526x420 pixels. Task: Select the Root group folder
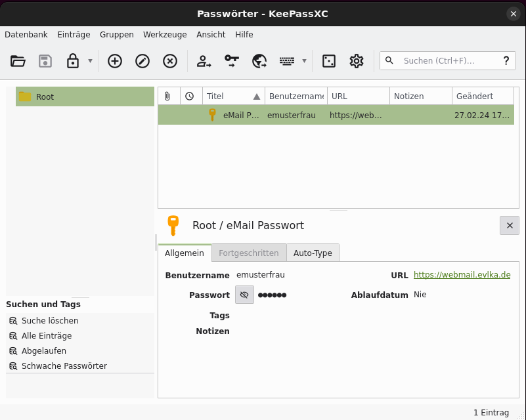(85, 96)
